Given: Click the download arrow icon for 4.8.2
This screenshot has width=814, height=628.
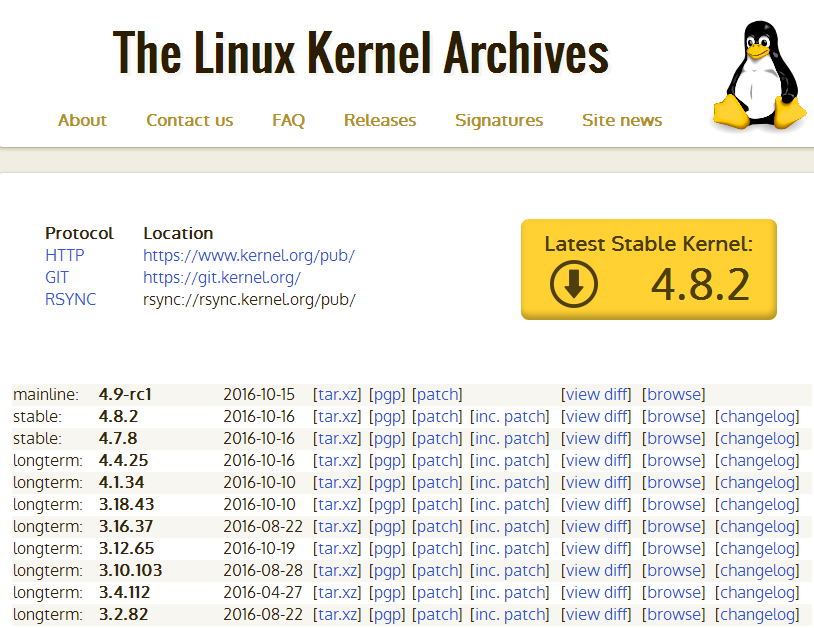Looking at the screenshot, I should coord(574,284).
